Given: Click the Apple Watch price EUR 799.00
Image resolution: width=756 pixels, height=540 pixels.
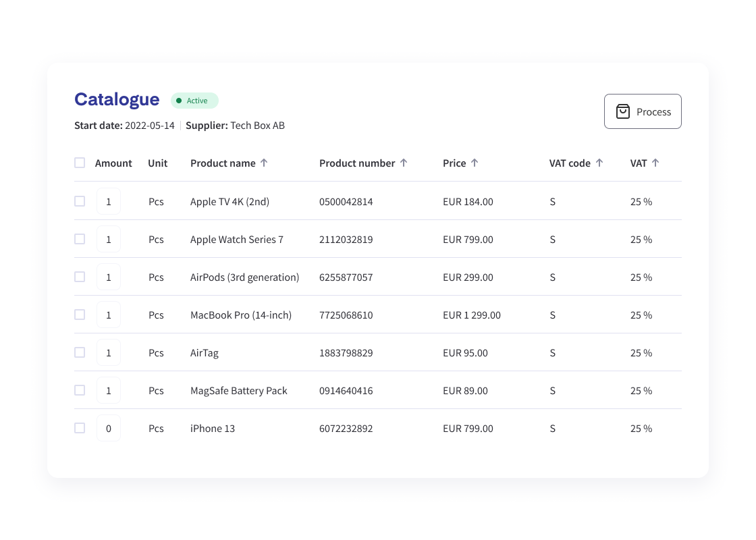Looking at the screenshot, I should click(468, 240).
